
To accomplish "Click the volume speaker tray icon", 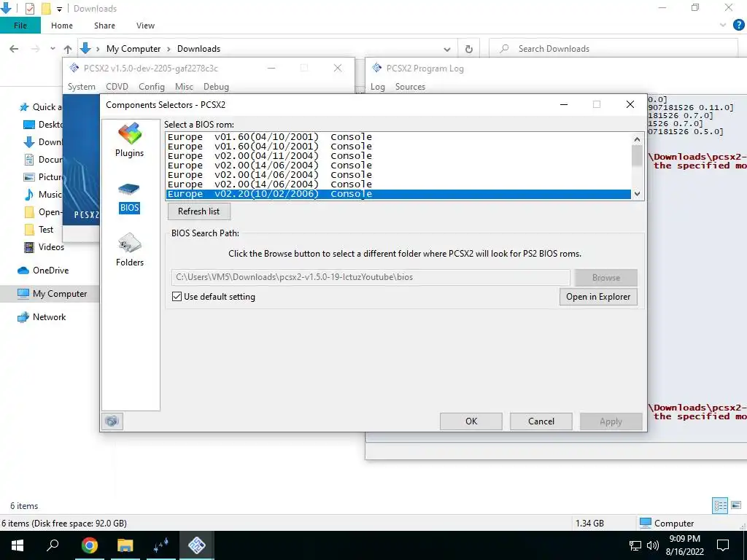I will pos(653,545).
